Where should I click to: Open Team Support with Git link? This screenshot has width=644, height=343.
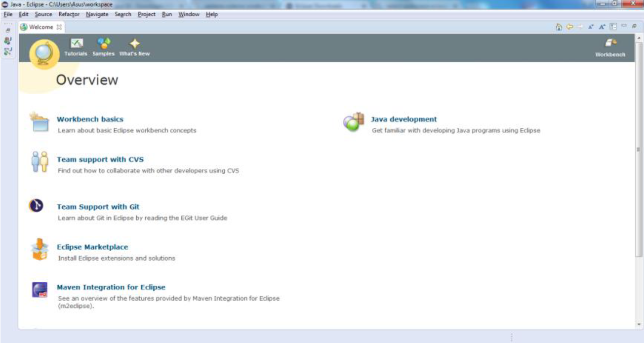(98, 207)
